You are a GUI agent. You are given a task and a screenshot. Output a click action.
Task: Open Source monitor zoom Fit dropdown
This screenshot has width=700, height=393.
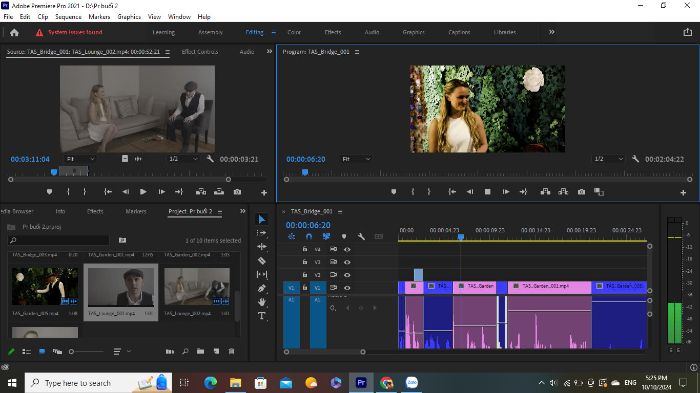tap(80, 159)
